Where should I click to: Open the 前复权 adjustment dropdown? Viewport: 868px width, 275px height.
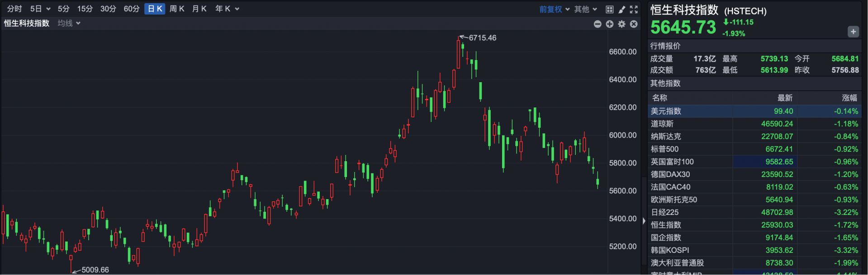(x=554, y=9)
